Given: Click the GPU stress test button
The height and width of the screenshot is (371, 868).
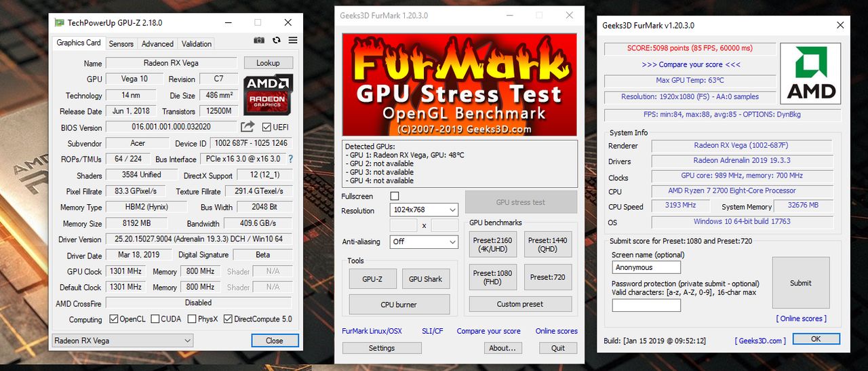Looking at the screenshot, I should pyautogui.click(x=521, y=202).
